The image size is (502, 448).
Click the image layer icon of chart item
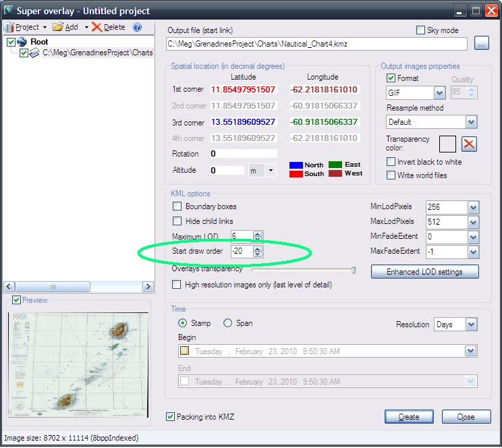tap(34, 53)
